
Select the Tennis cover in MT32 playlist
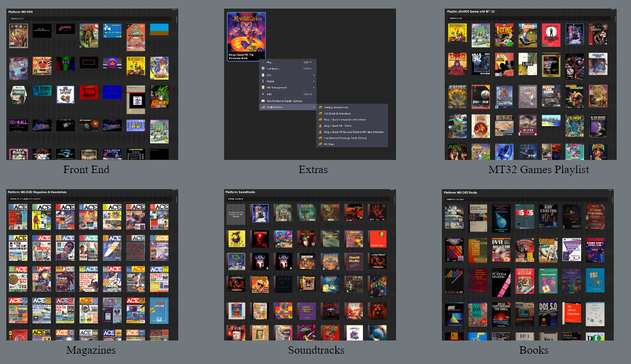(528, 36)
